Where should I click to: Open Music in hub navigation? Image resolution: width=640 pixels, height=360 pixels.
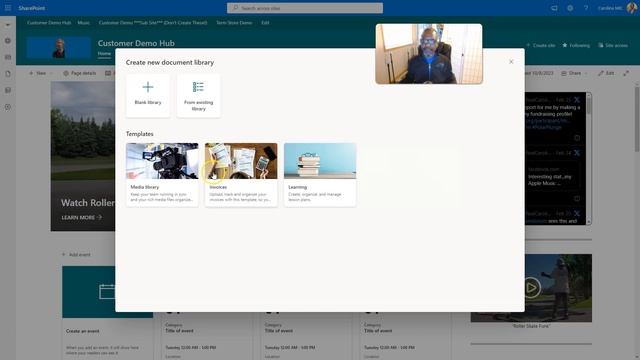84,23
